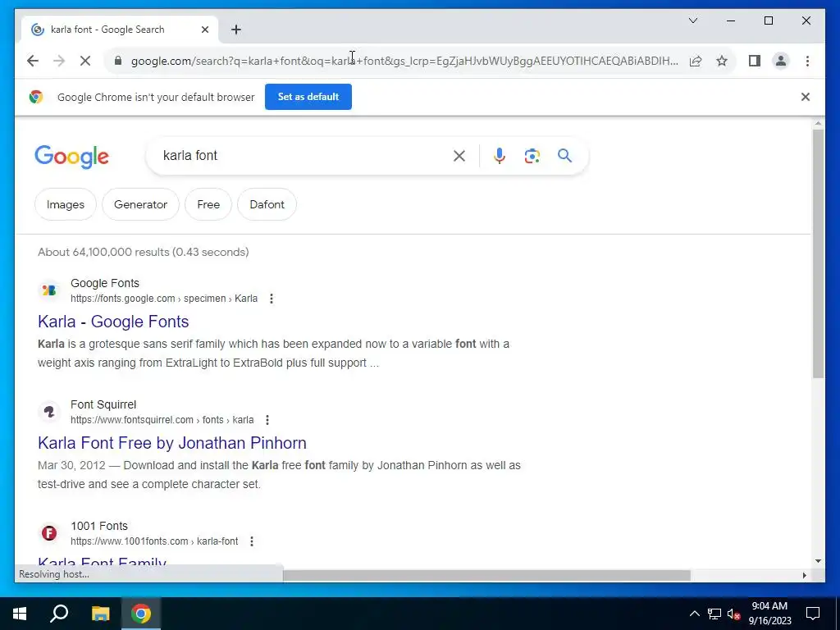Screen dimensions: 840x630
Task: Open File Explorer from the taskbar
Action: click(x=100, y=614)
